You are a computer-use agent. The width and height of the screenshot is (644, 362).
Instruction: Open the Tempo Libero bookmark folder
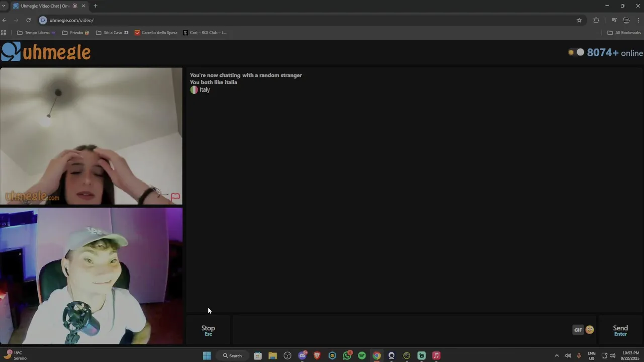click(x=36, y=33)
